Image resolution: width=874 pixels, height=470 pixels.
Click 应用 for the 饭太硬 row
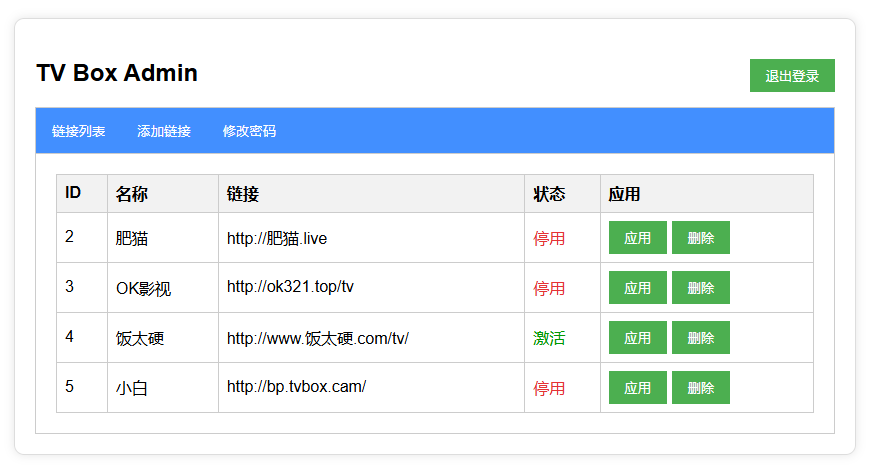637,337
